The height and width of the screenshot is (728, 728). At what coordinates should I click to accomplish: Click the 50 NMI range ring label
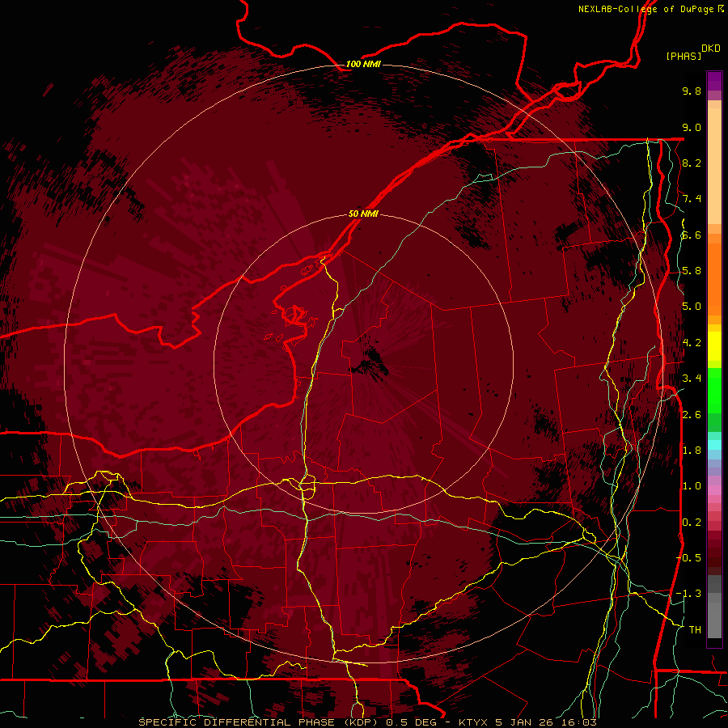[x=363, y=214]
